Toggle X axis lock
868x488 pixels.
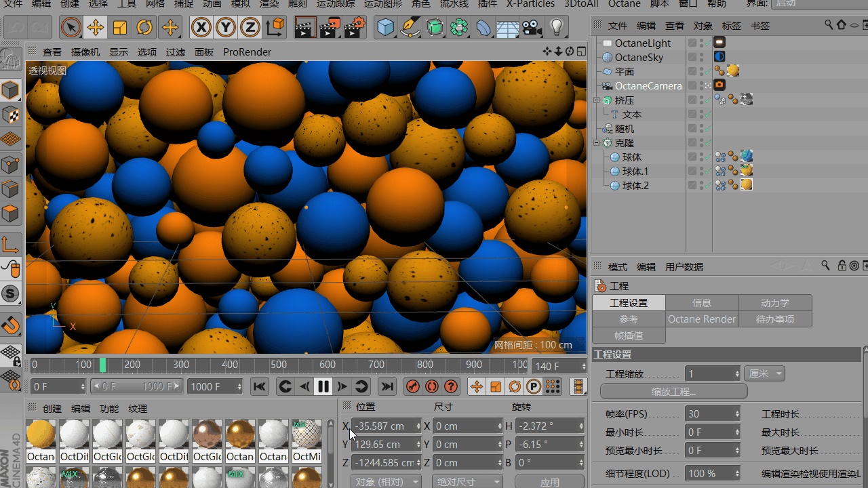click(x=201, y=28)
